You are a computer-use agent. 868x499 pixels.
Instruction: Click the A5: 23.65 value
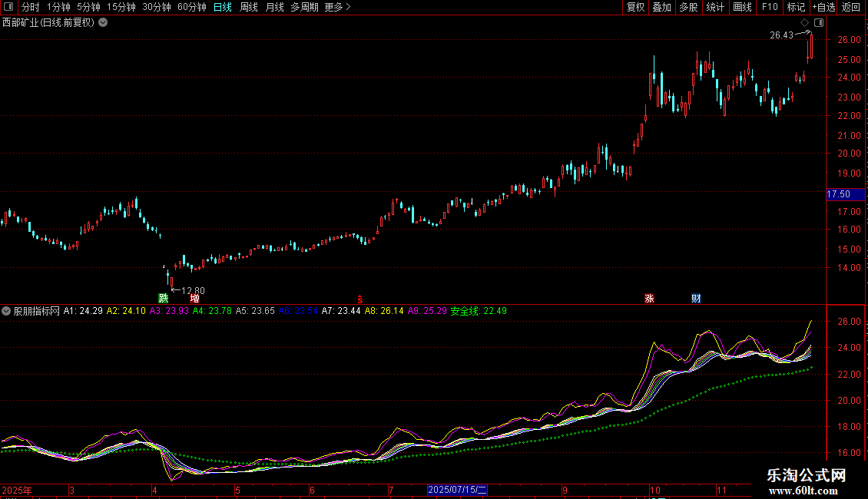(255, 311)
